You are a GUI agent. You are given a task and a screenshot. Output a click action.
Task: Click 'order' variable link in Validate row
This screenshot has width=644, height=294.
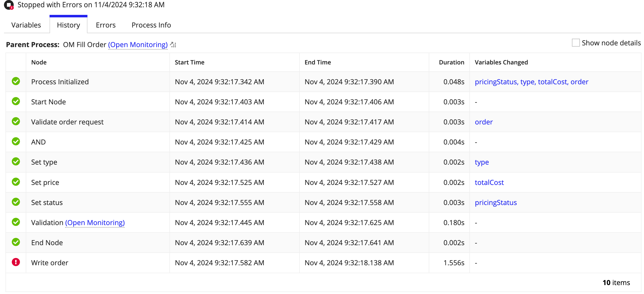pos(484,122)
